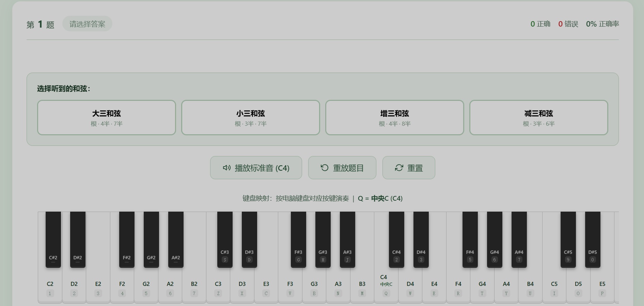Play the standard C4 reference tone

pyautogui.click(x=256, y=168)
